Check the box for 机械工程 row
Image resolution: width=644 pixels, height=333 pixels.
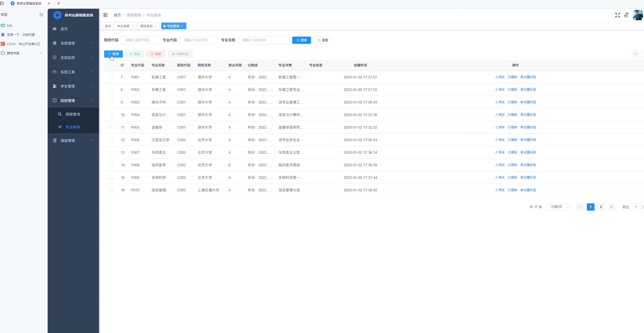tap(111, 77)
